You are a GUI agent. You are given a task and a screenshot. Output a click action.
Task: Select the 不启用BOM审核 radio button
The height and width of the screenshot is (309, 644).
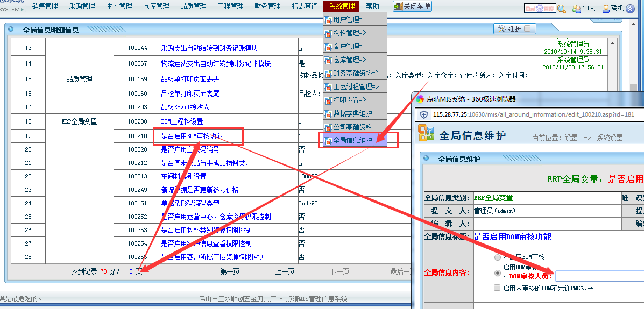pos(498,257)
